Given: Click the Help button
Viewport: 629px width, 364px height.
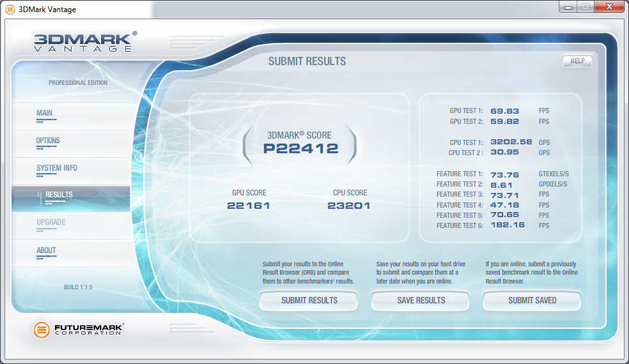Looking at the screenshot, I should coord(577,61).
